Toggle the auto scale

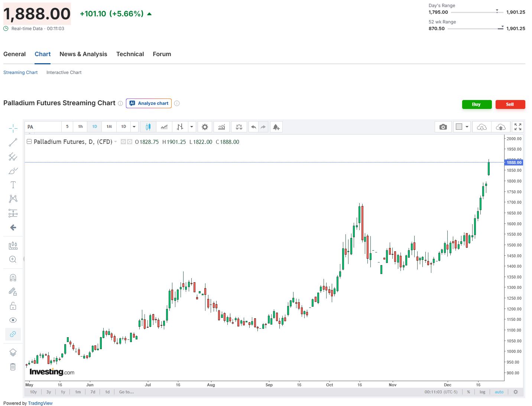(499, 392)
